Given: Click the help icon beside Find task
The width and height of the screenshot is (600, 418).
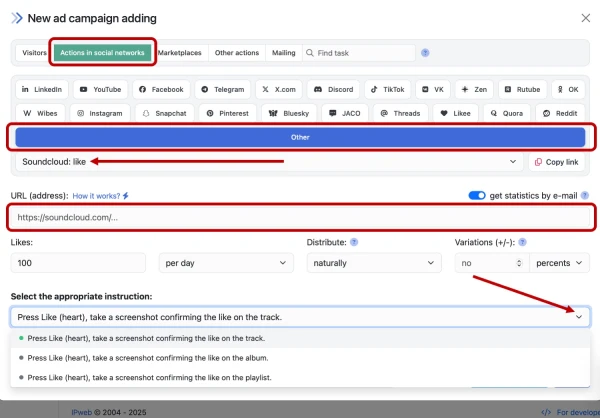Looking at the screenshot, I should pos(425,53).
